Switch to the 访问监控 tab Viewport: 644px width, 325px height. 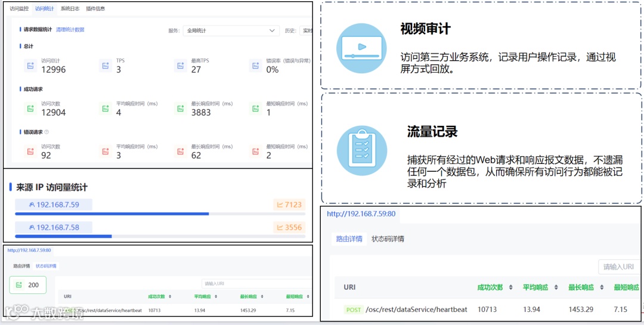[19, 8]
